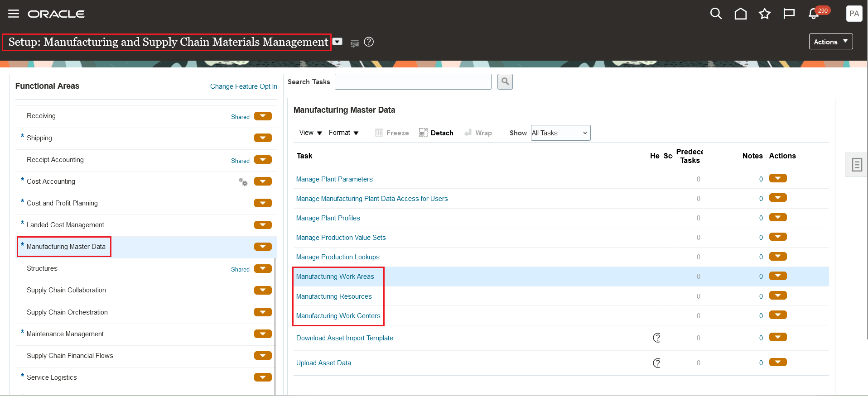The height and width of the screenshot is (396, 868).
Task: Open the PA user profile menu
Action: coord(854,14)
